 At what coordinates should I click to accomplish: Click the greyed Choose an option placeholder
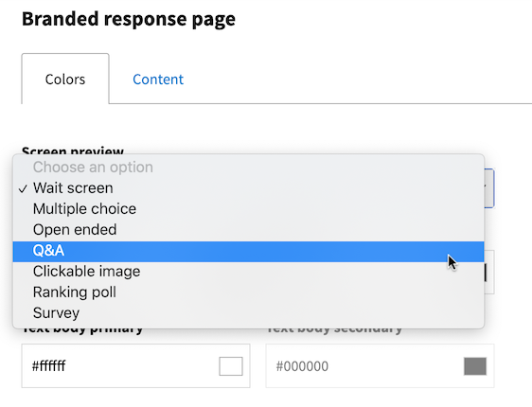click(x=93, y=168)
